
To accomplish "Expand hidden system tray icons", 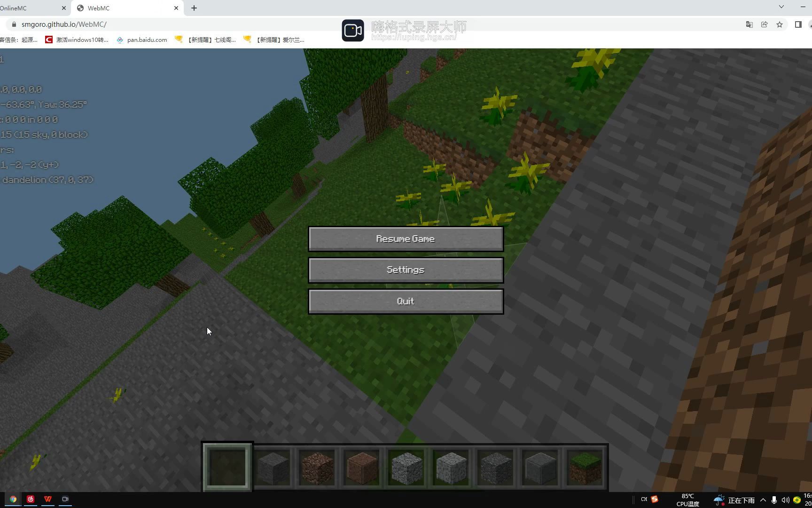I will click(x=763, y=500).
